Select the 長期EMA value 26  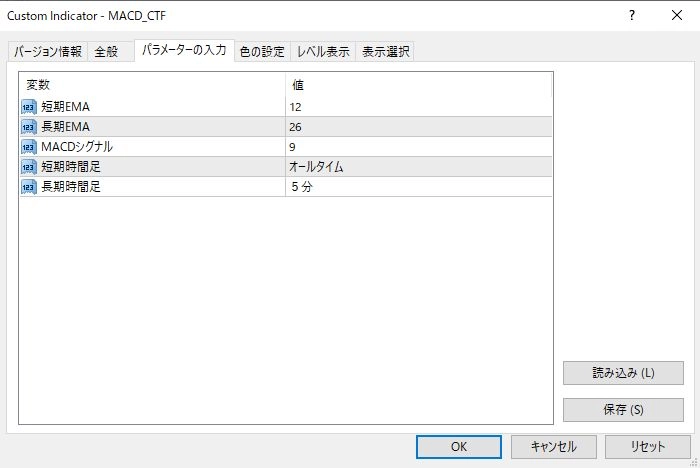point(418,127)
